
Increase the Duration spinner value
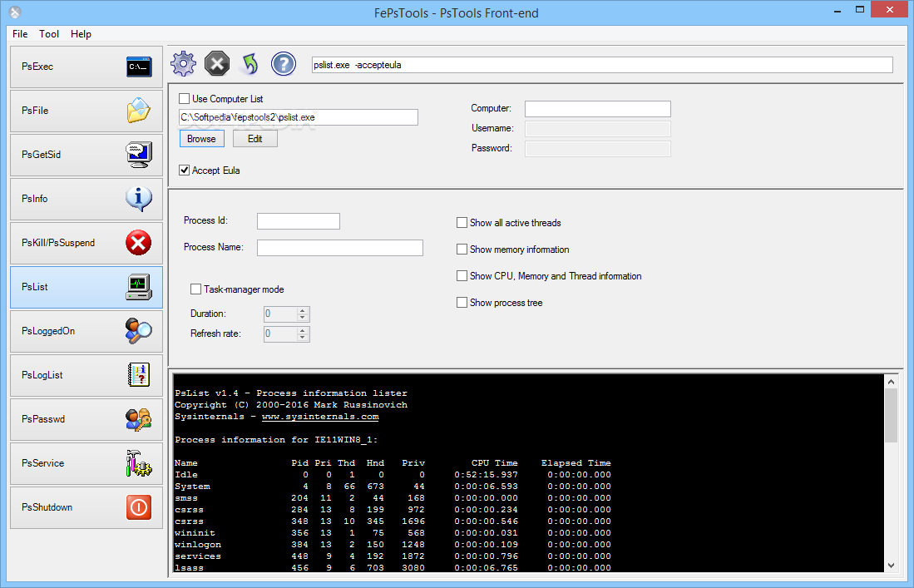coord(302,310)
